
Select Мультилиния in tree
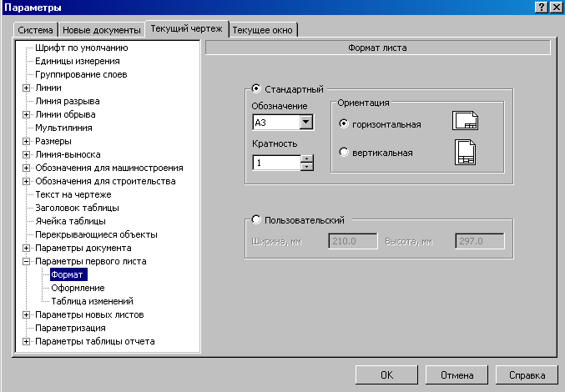[x=63, y=128]
